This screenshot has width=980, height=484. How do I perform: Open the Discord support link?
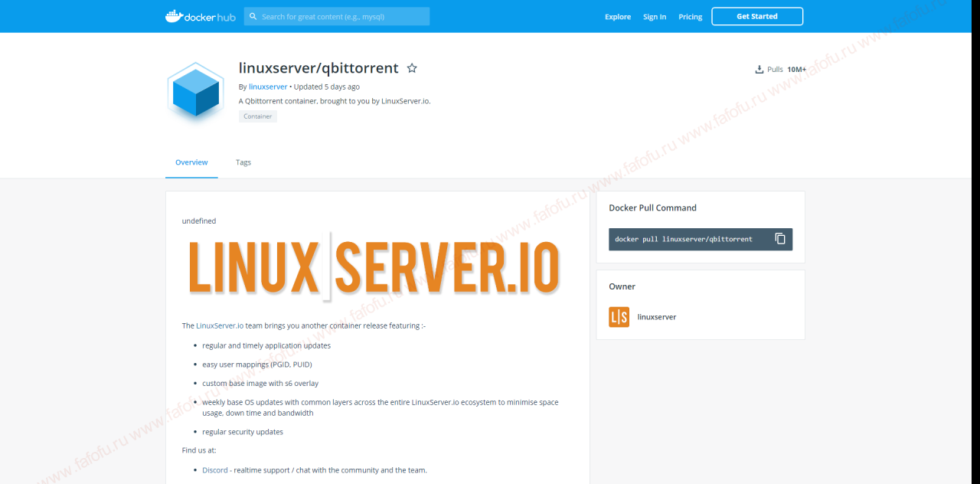click(215, 470)
